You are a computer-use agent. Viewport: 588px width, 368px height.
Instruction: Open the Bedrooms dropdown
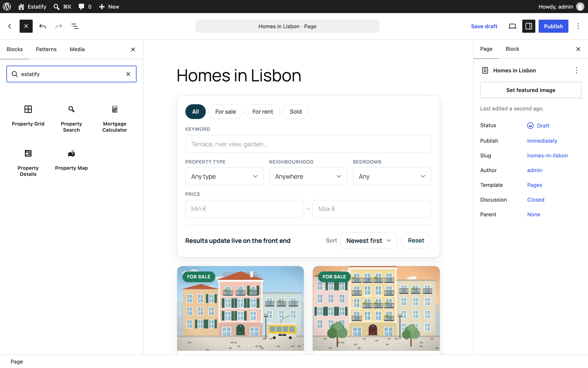(392, 176)
